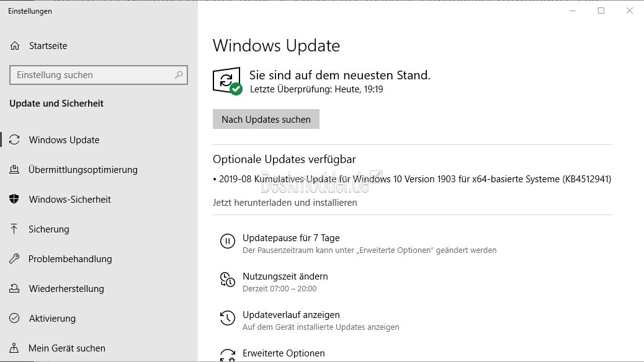This screenshot has height=362, width=644.
Task: Click the Updateverlauf history icon
Action: pyautogui.click(x=228, y=317)
